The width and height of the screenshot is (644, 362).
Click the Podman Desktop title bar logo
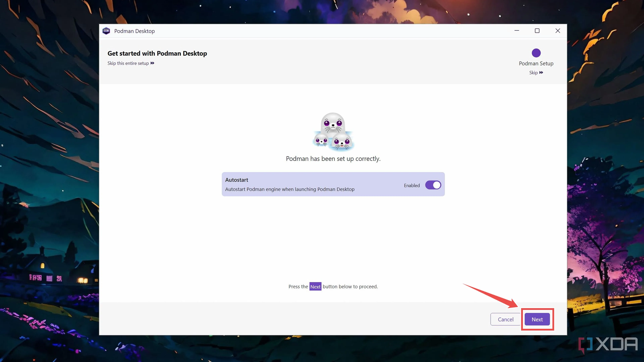point(106,31)
